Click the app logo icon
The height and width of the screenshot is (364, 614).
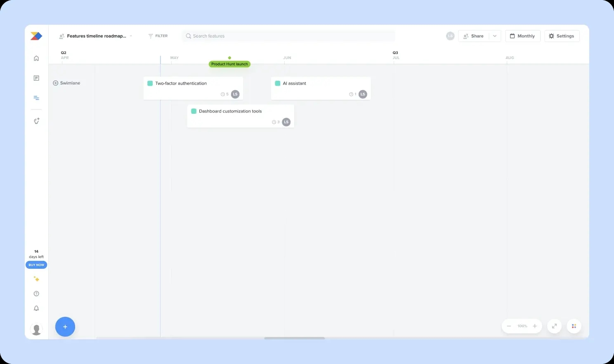36,36
